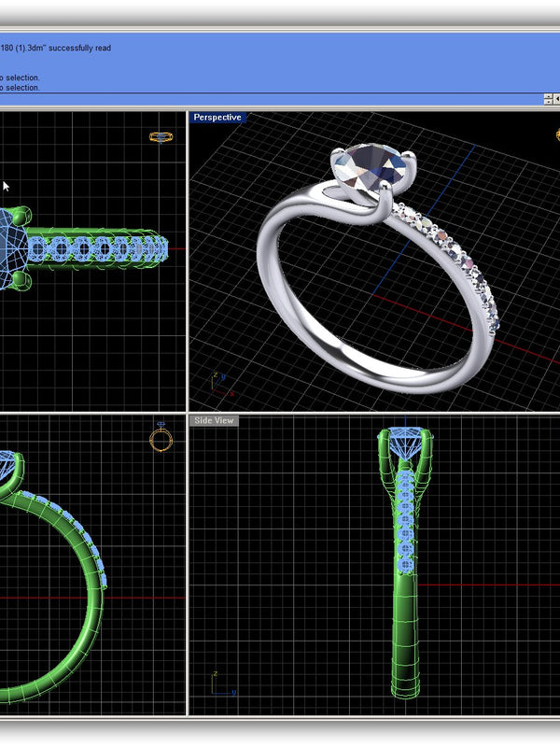Image resolution: width=560 pixels, height=747 pixels.
Task: Click the ZY axis icon in Side View
Action: coord(220,684)
